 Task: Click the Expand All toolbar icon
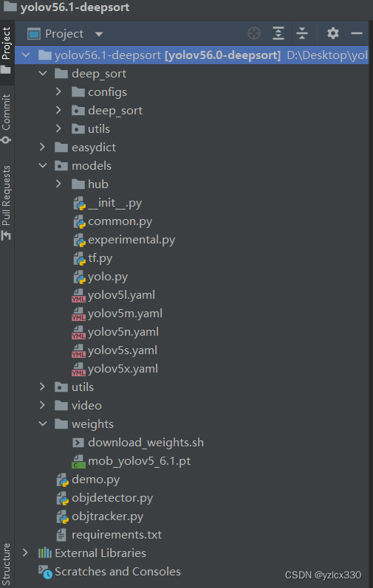[278, 33]
